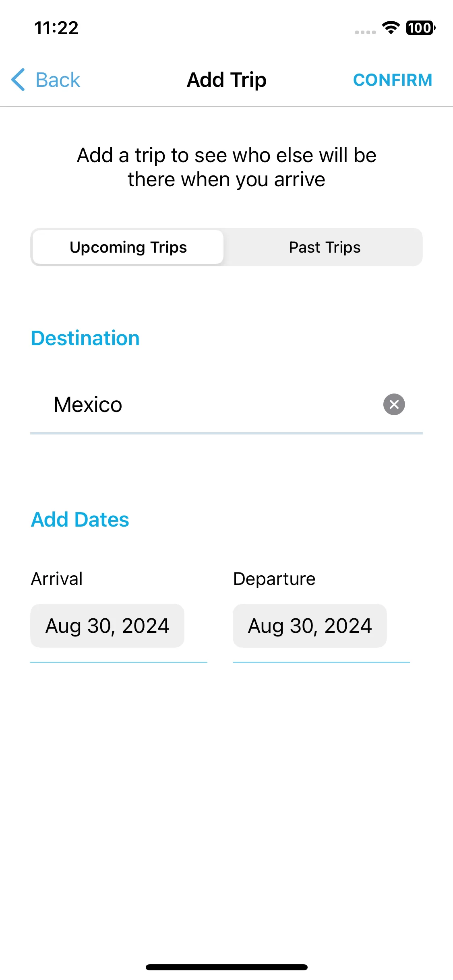Edit the Mexico destination text field
453x980 pixels.
(x=217, y=404)
